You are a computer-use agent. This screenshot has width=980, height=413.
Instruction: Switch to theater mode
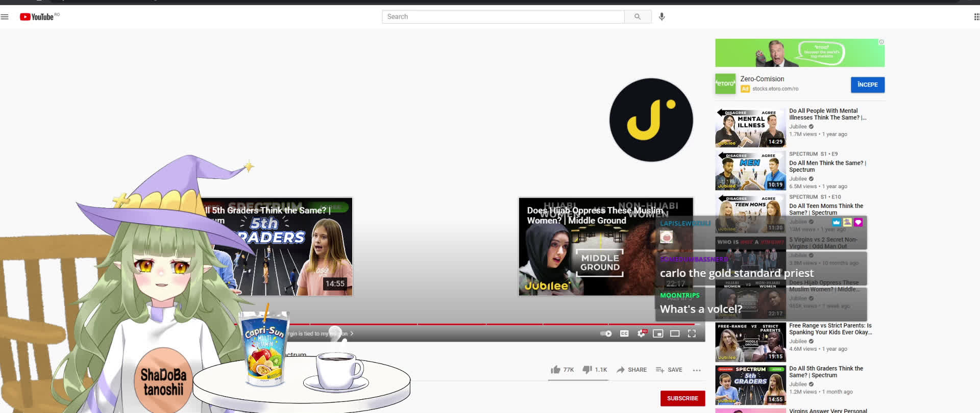(675, 333)
